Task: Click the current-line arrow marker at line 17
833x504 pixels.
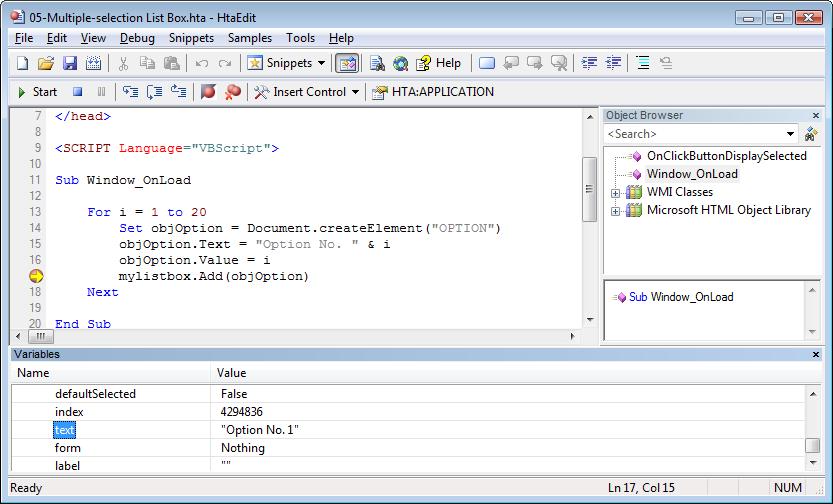Action: (36, 276)
